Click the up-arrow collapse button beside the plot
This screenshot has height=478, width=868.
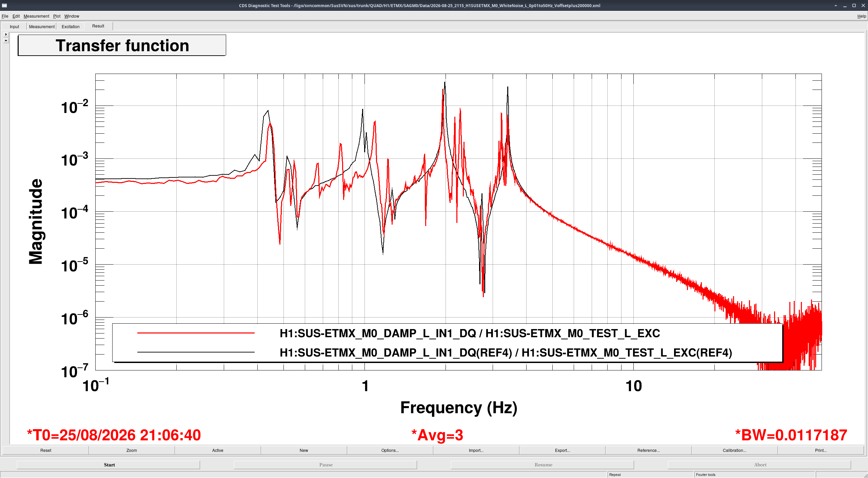pyautogui.click(x=6, y=40)
